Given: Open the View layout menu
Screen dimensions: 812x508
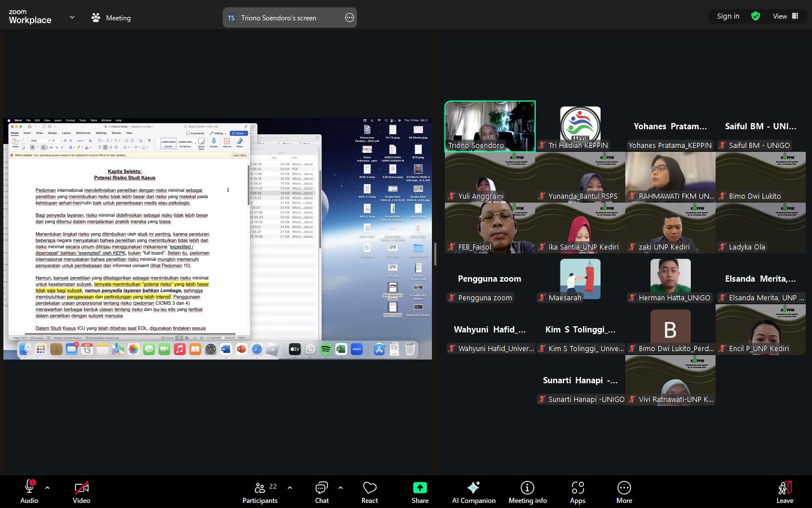Looking at the screenshot, I should click(x=785, y=16).
